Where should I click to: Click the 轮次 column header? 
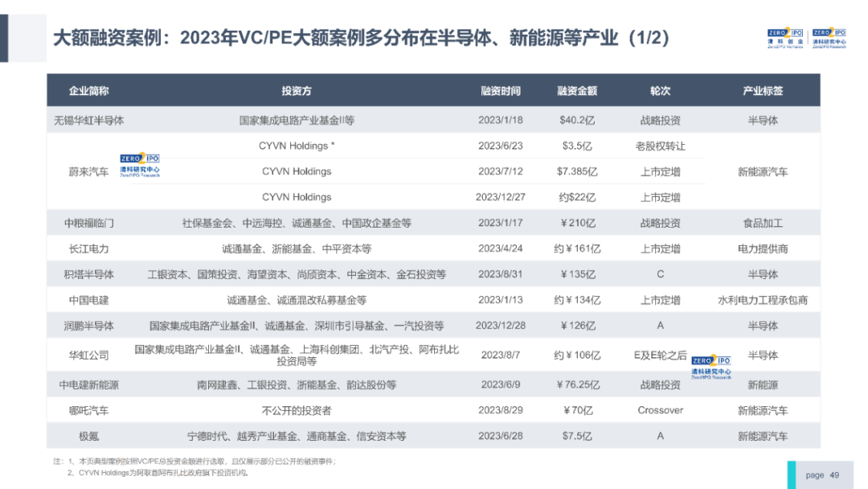coord(660,91)
